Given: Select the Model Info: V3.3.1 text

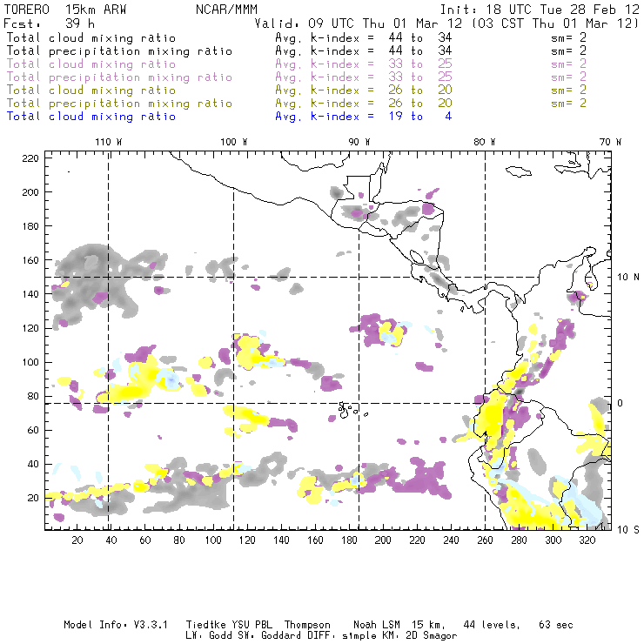Looking at the screenshot, I should [x=116, y=625].
